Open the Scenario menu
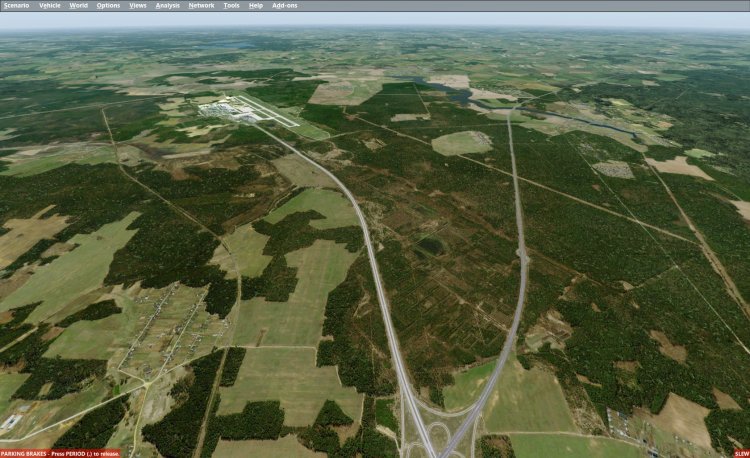This screenshot has width=750, height=458. [16, 5]
